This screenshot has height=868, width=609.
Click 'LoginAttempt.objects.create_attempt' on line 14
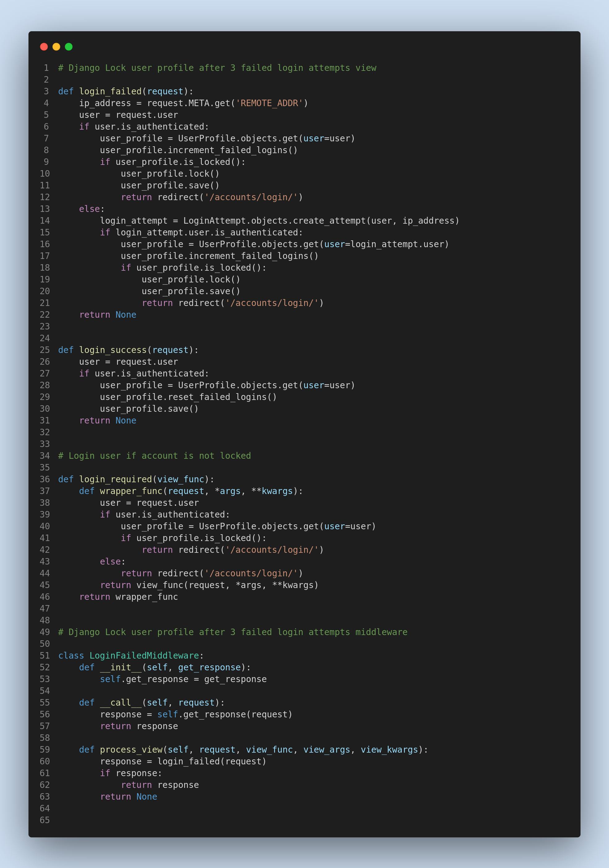coord(274,221)
